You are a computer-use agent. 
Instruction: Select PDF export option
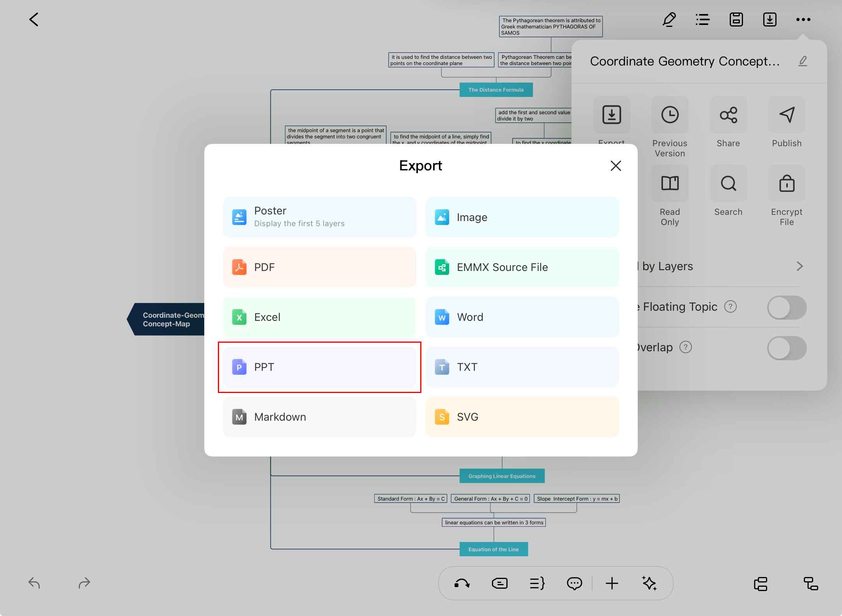[x=319, y=267]
